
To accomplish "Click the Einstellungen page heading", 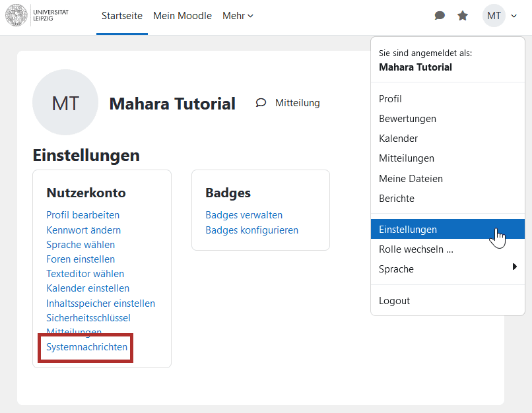I will (86, 156).
